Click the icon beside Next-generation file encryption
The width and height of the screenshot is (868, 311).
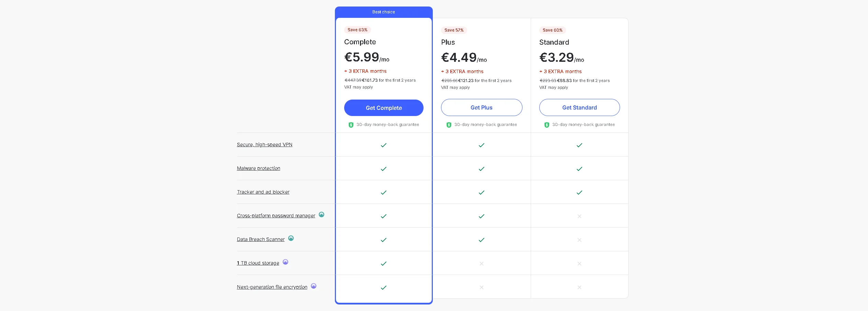click(x=314, y=286)
